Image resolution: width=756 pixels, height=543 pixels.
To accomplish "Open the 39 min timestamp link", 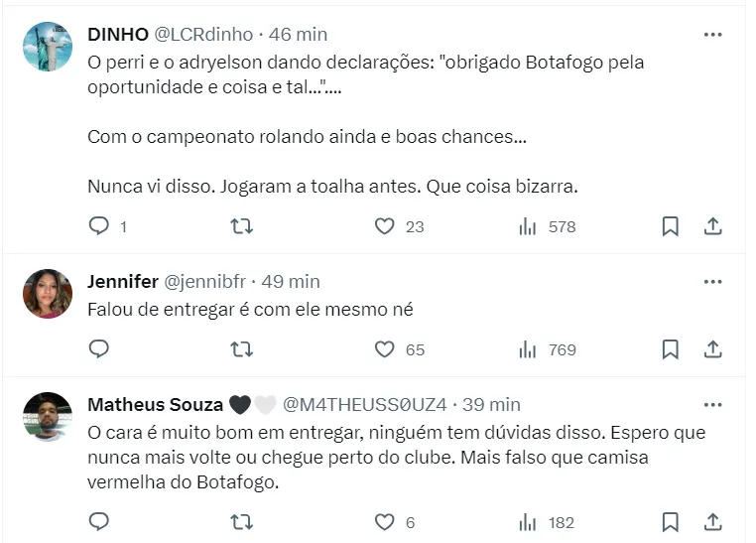I will (x=489, y=405).
